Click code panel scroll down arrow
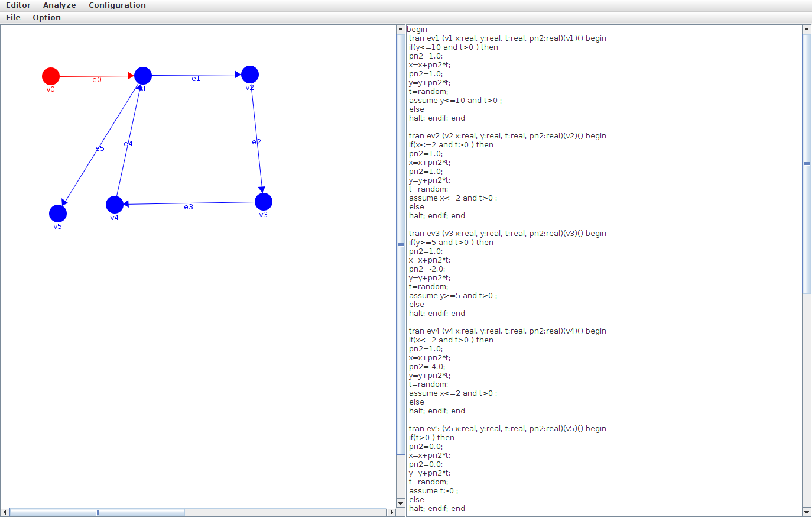 [x=807, y=512]
